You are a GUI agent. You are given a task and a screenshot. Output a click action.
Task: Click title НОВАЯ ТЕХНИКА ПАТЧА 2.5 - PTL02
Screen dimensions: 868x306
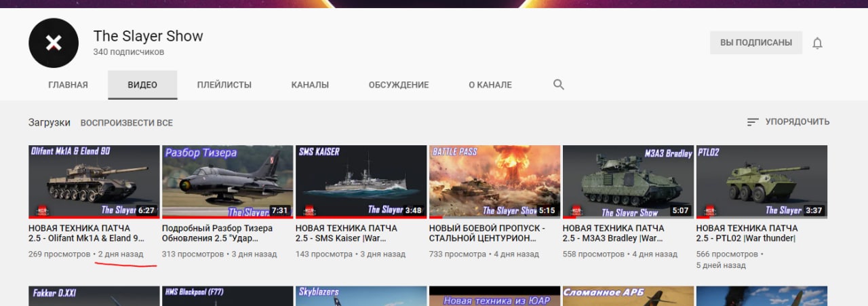[747, 233]
